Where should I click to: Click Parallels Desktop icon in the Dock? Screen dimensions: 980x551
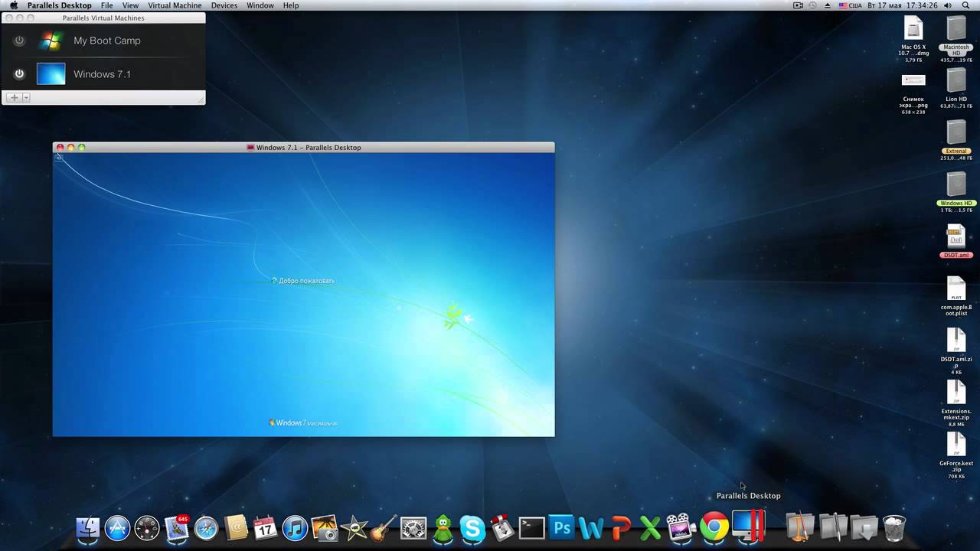point(749,527)
